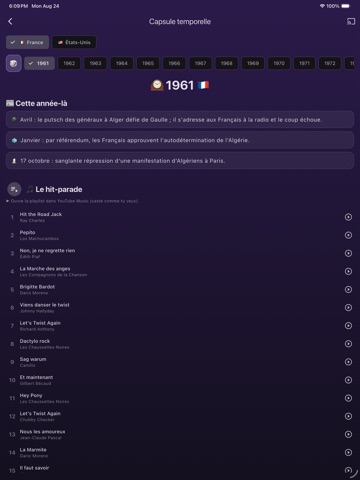Tap the random year dice icon
This screenshot has width=360, height=480.
coord(14,63)
